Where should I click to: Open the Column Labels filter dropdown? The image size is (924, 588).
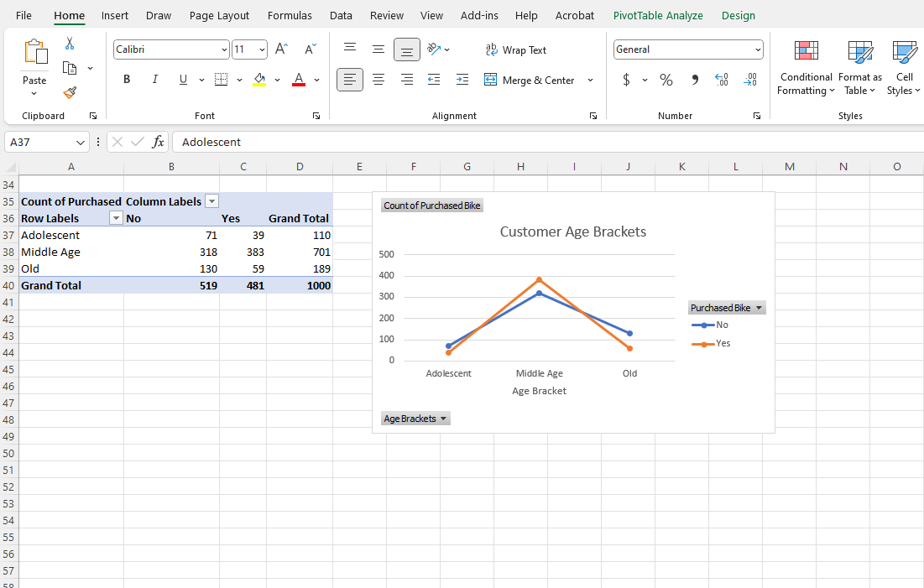click(211, 201)
